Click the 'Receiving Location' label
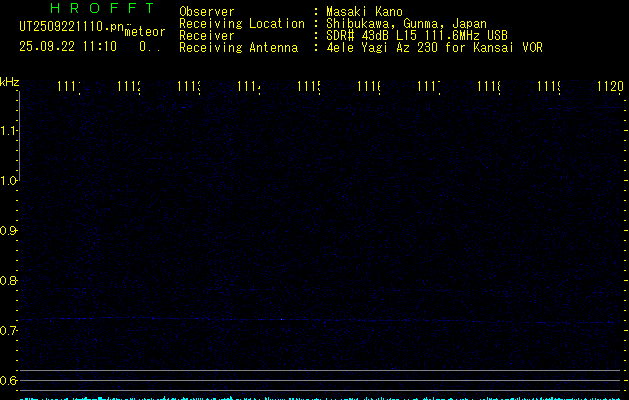 click(x=242, y=23)
